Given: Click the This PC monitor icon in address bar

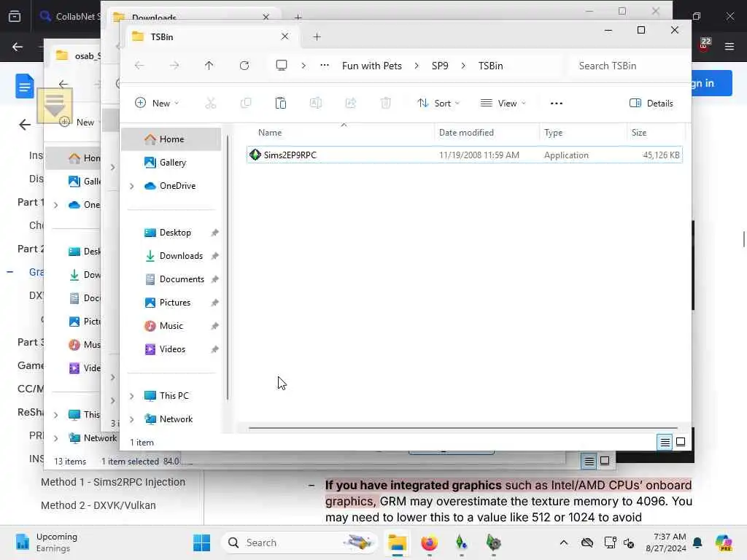Looking at the screenshot, I should (x=282, y=65).
